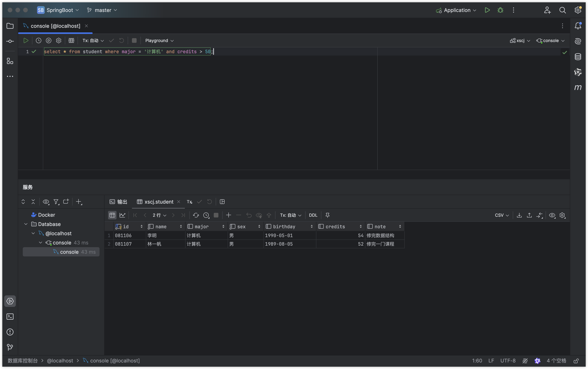Run the SQL query with Execute button

pyautogui.click(x=26, y=40)
